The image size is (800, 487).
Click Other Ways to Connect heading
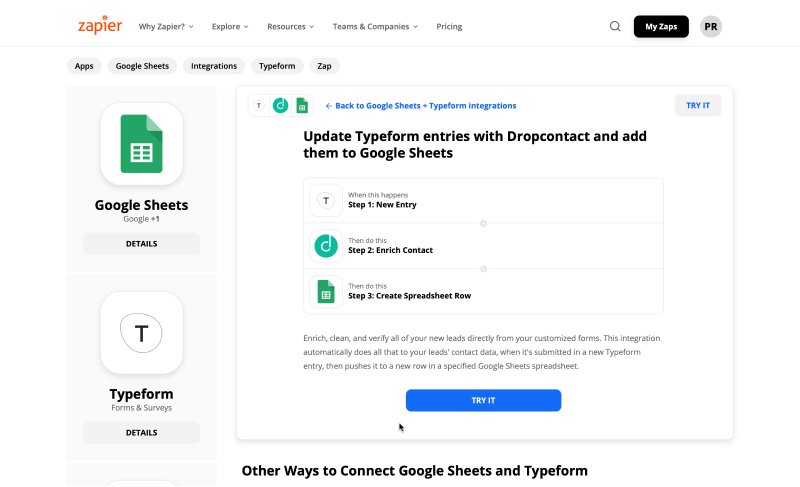point(415,470)
